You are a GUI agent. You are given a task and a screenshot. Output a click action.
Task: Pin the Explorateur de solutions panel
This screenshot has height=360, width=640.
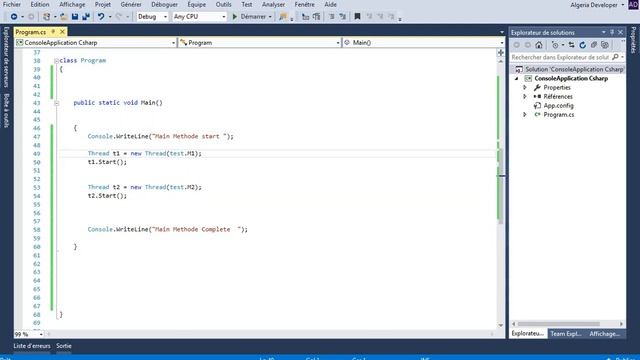pyautogui.click(x=612, y=32)
